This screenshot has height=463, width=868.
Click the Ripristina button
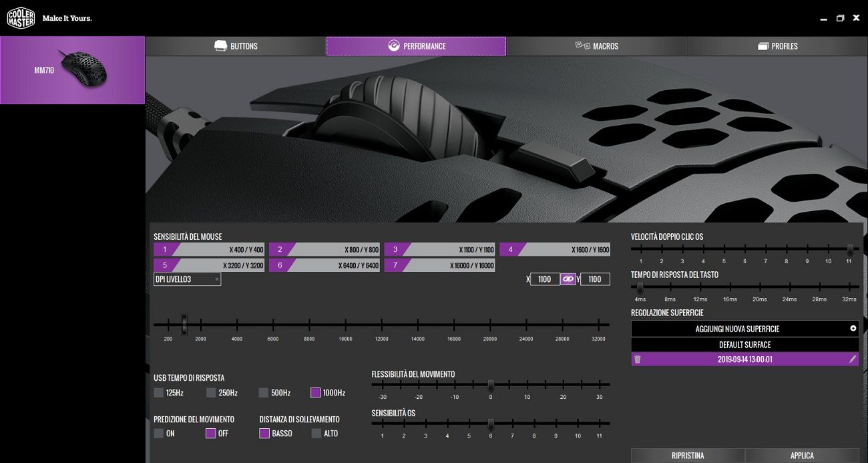[688, 456]
